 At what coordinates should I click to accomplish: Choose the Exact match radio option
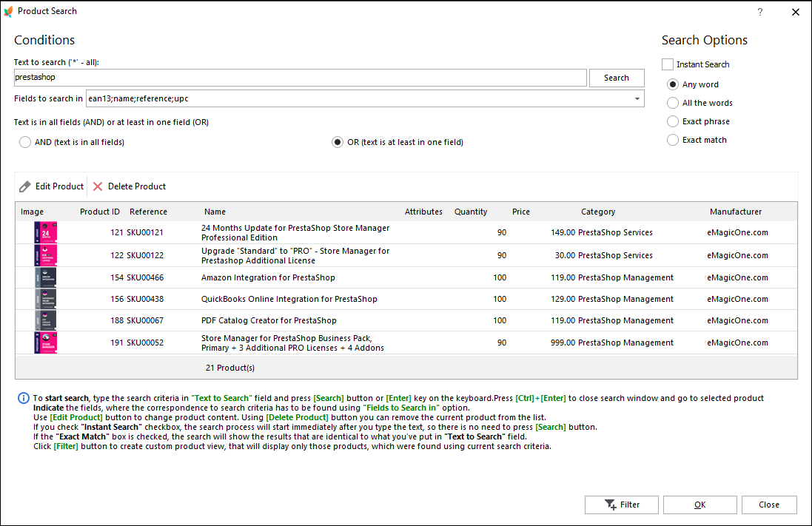pos(673,140)
